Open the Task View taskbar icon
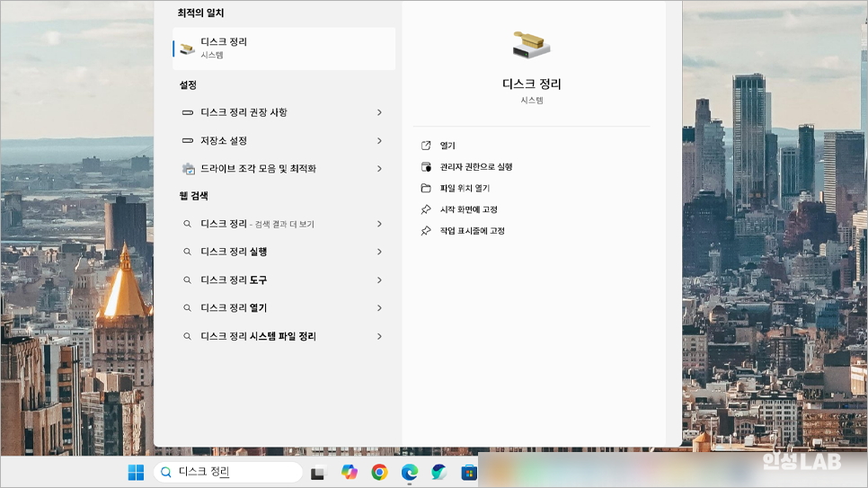This screenshot has height=488, width=868. tap(318, 473)
